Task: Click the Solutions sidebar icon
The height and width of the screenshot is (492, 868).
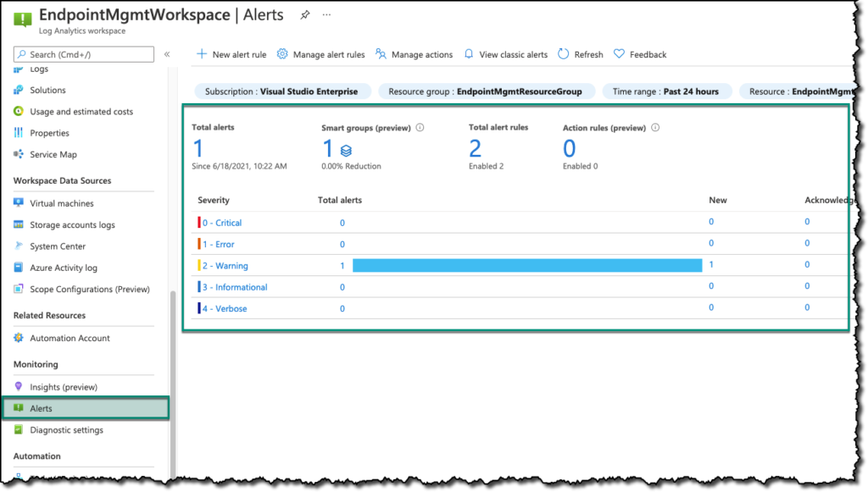Action: tap(19, 90)
